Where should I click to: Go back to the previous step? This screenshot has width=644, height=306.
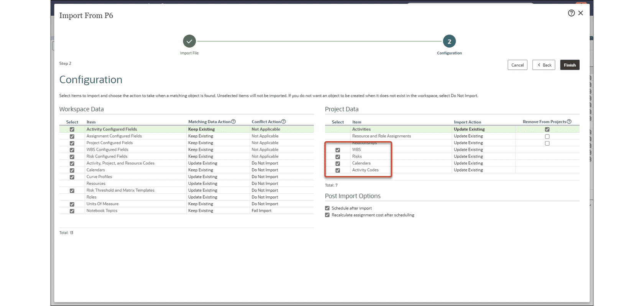(x=544, y=65)
